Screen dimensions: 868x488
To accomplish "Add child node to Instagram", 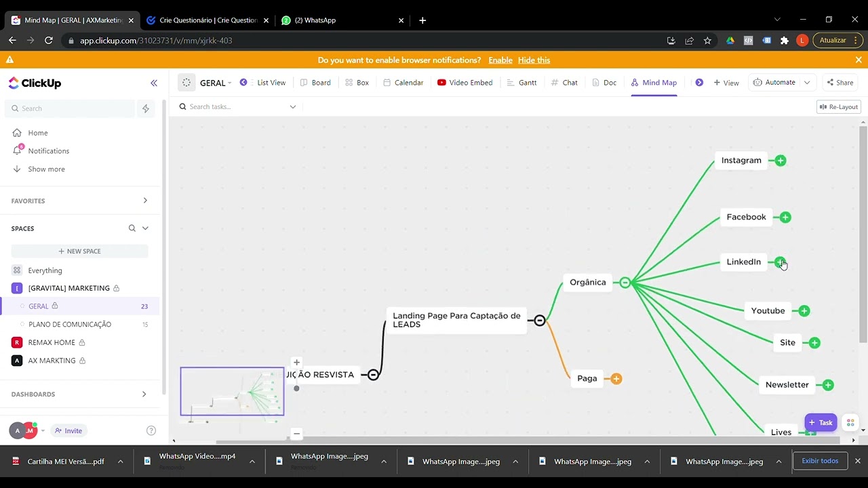I will tap(781, 161).
